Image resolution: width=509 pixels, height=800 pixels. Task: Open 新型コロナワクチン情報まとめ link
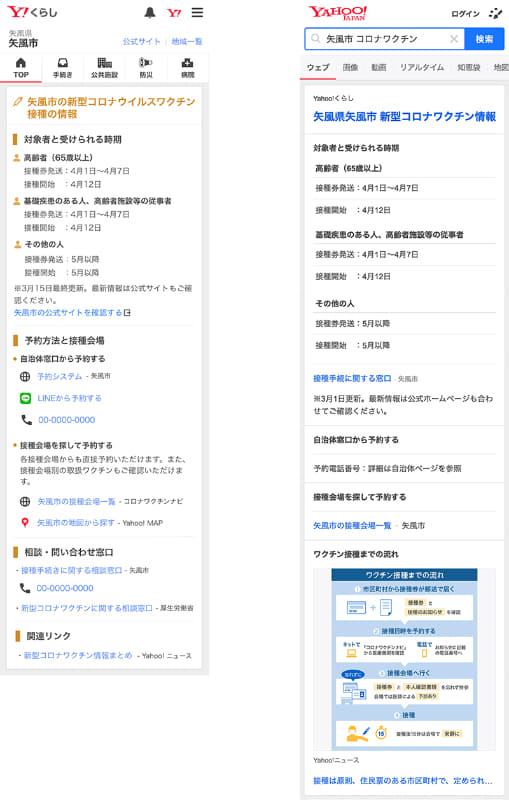(78, 655)
